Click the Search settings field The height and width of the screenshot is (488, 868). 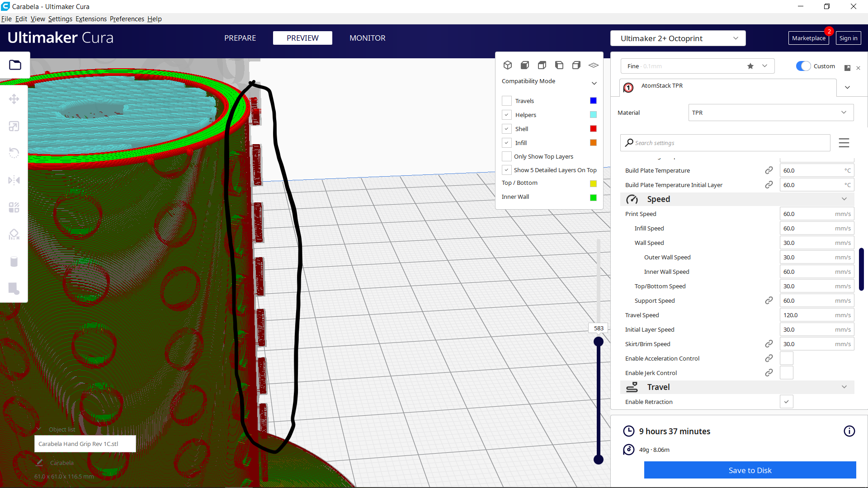(x=725, y=143)
